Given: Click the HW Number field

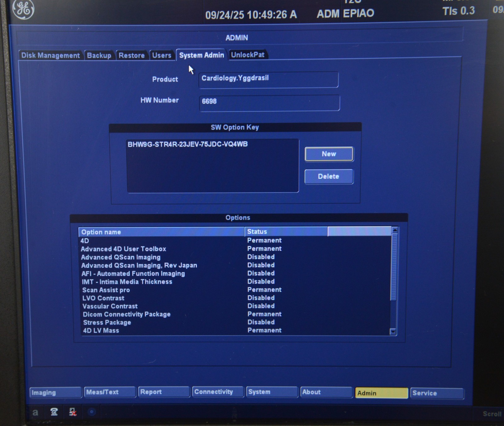Looking at the screenshot, I should [269, 102].
